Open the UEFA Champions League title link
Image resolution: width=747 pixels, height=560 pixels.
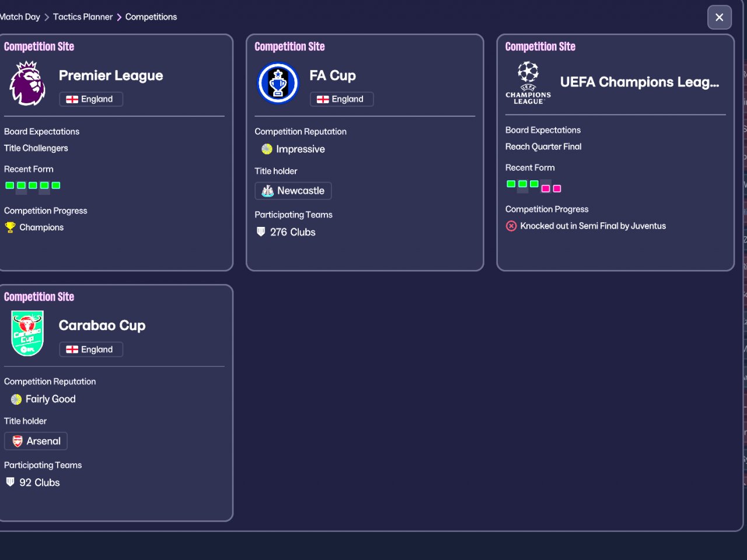(640, 82)
